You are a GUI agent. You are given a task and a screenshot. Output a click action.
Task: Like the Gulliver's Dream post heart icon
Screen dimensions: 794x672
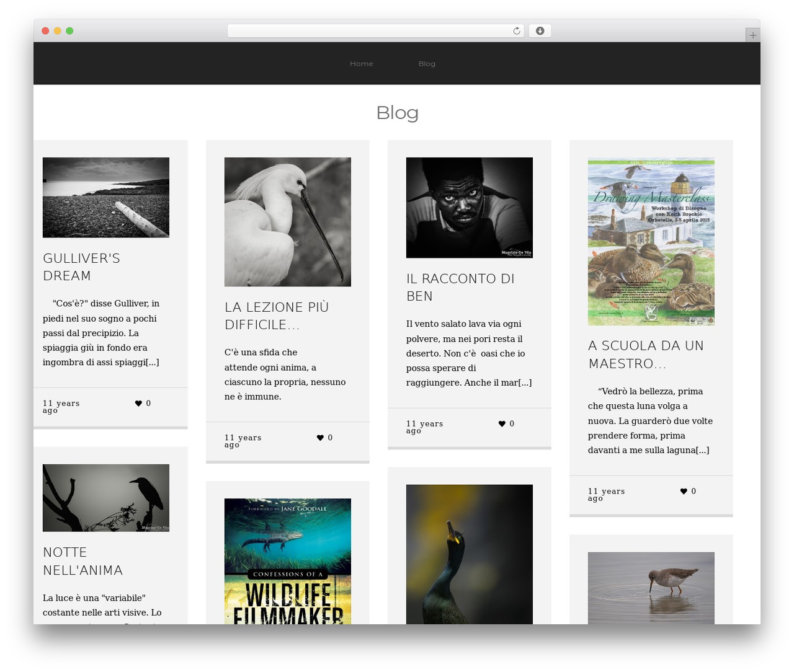(x=138, y=404)
